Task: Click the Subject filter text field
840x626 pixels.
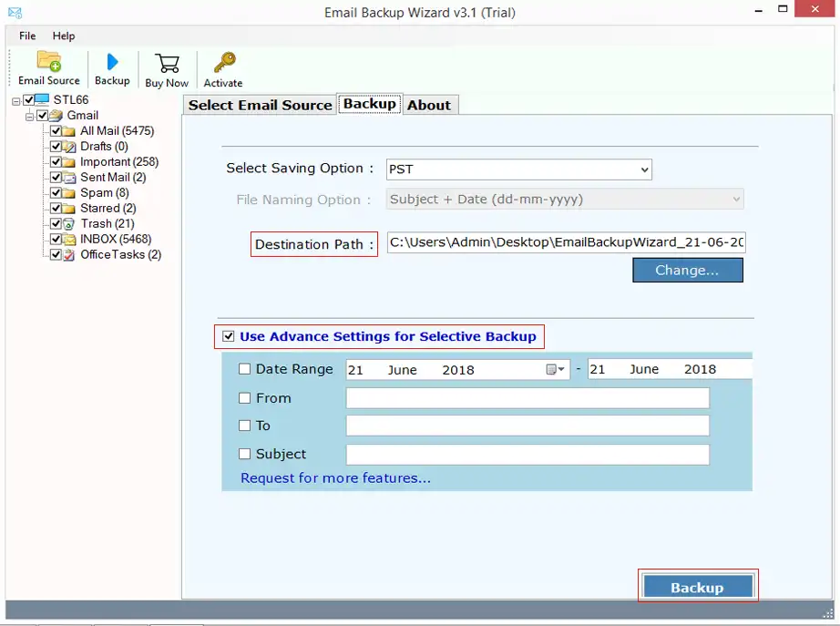Action: [528, 455]
